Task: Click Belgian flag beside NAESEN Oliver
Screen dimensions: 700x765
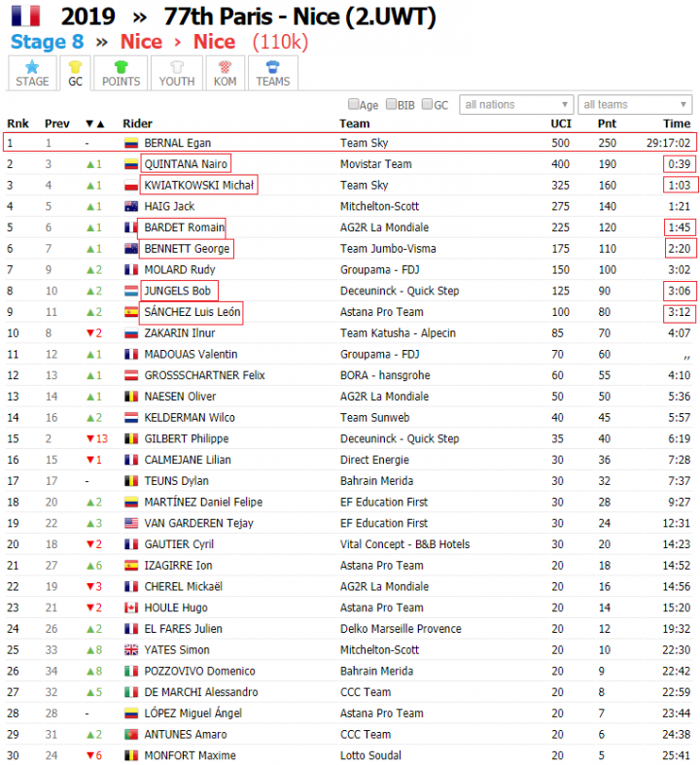Action: [130, 397]
